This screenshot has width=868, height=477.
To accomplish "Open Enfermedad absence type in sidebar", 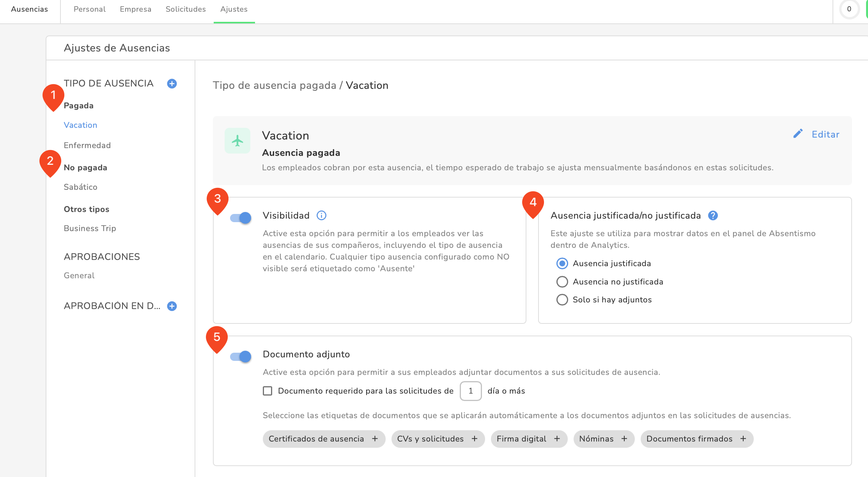I will 87,145.
